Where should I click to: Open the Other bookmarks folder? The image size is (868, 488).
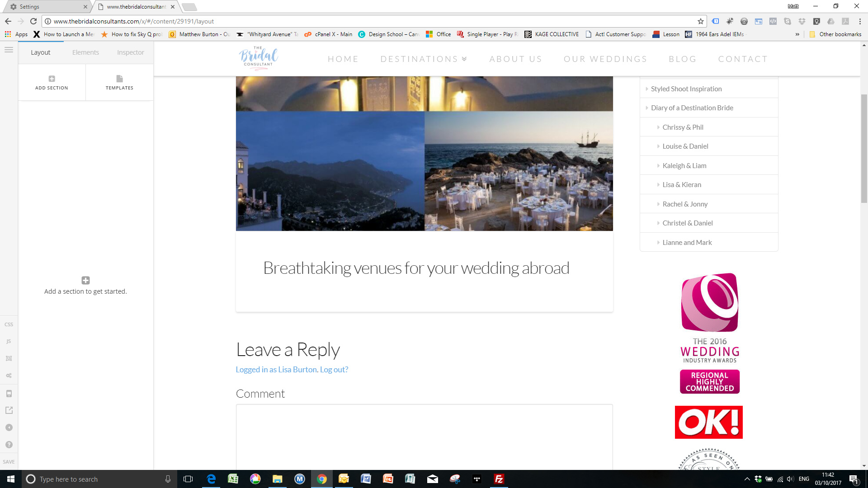pos(835,34)
